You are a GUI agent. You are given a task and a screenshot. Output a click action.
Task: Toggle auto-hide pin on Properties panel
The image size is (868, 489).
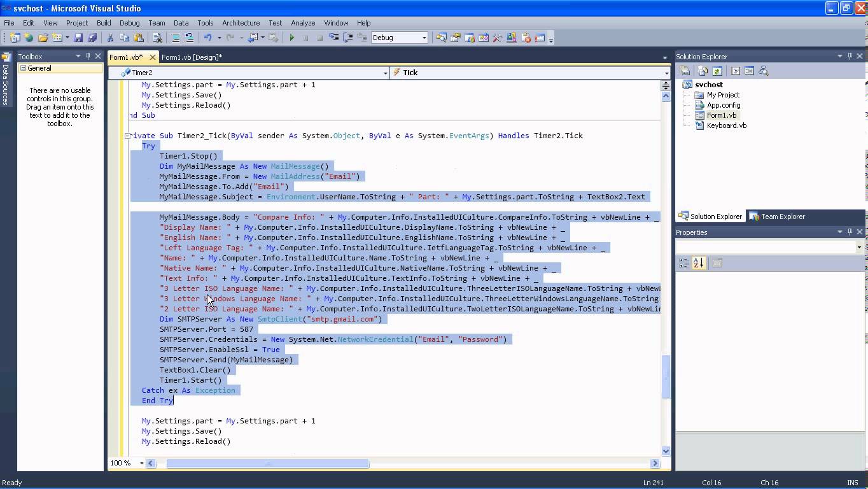(x=850, y=232)
